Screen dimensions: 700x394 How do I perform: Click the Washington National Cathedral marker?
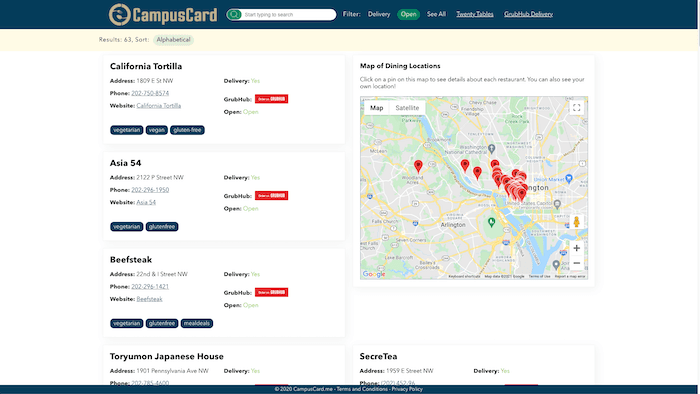(x=492, y=148)
